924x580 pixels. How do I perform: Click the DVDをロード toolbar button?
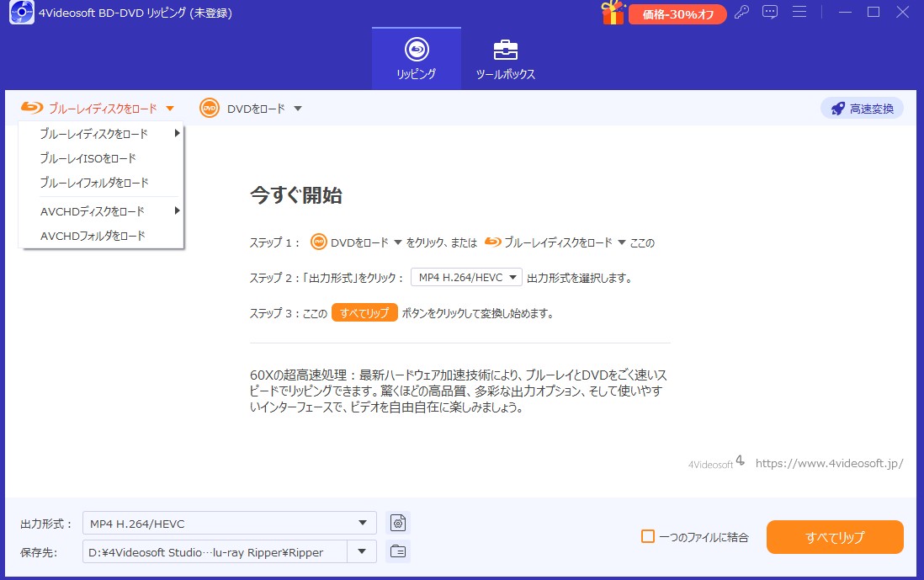click(x=251, y=109)
